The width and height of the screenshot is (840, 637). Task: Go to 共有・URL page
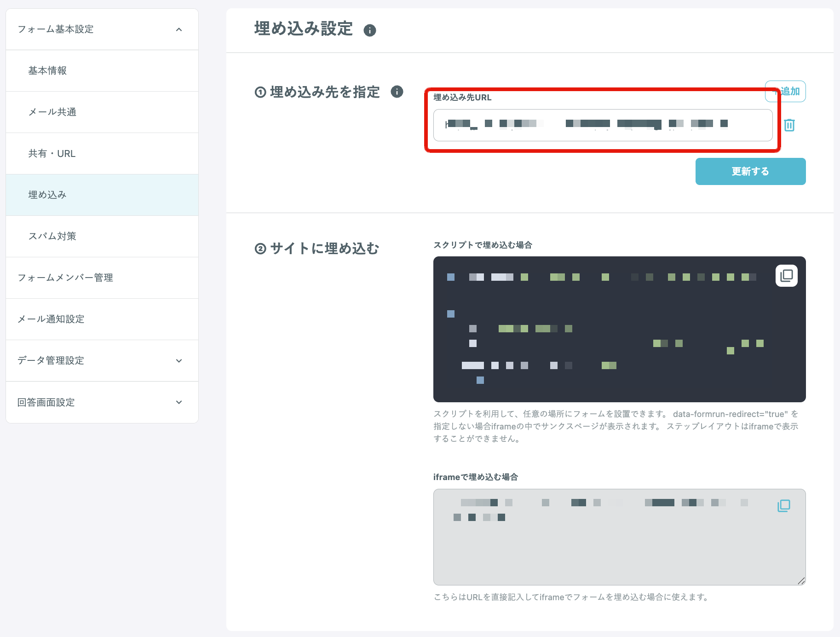tap(102, 154)
